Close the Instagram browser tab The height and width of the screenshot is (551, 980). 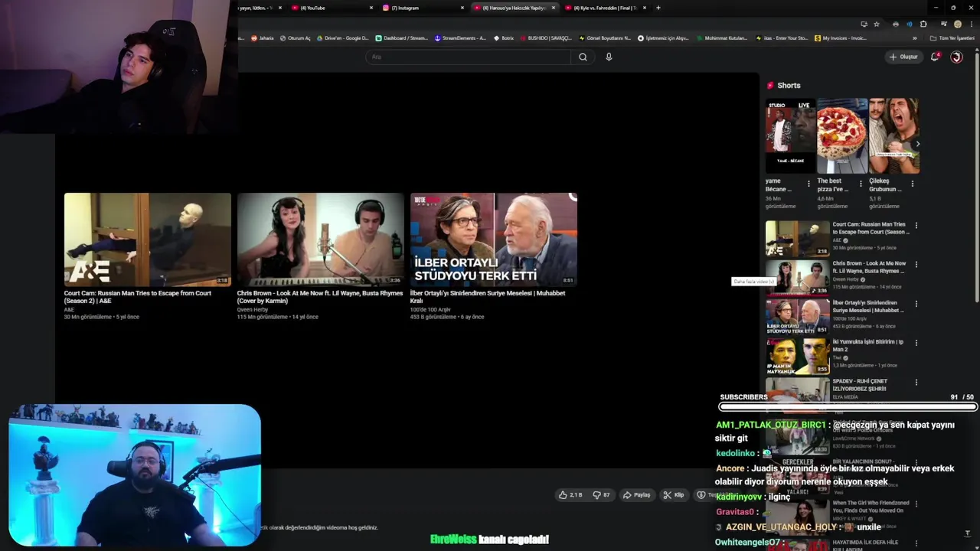click(x=462, y=8)
